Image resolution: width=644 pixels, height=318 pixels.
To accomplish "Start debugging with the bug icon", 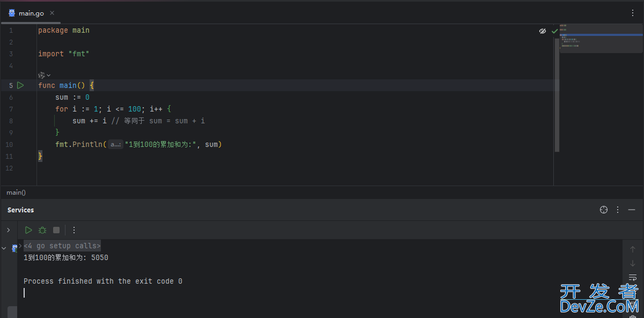I will pos(42,230).
